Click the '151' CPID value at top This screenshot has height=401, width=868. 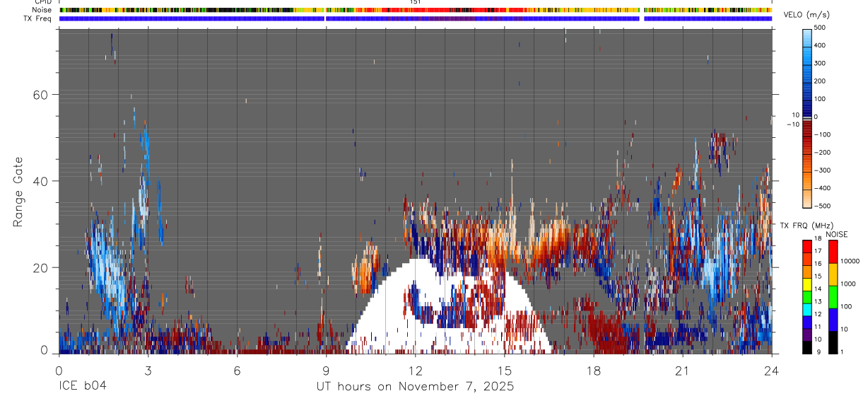(x=415, y=2)
